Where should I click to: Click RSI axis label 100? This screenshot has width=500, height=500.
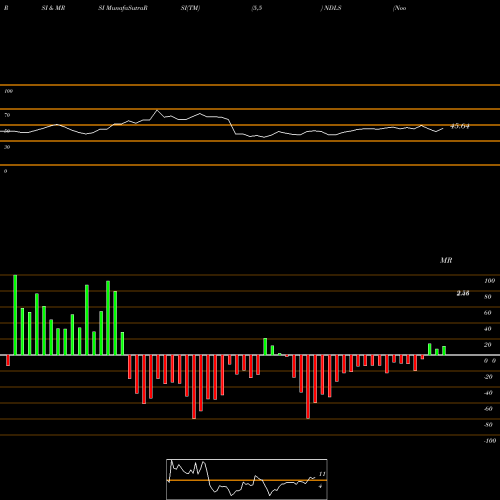tap(8, 91)
